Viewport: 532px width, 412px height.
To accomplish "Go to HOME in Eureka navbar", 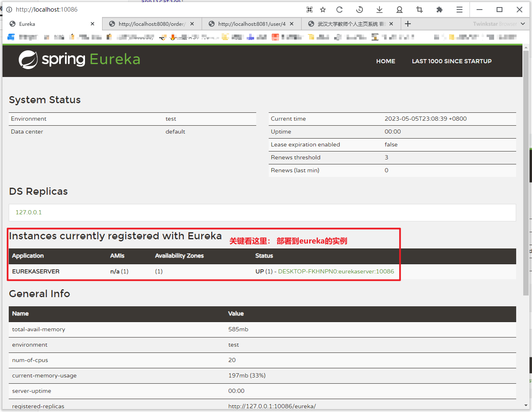I will 386,61.
